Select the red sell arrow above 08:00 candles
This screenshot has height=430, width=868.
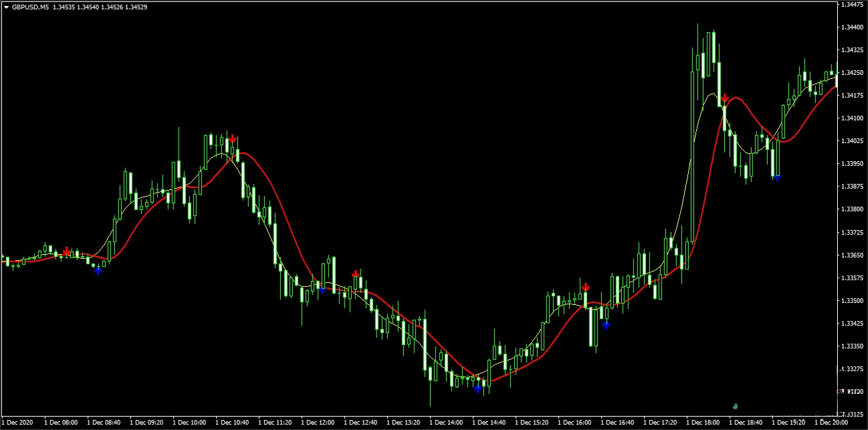coord(67,251)
